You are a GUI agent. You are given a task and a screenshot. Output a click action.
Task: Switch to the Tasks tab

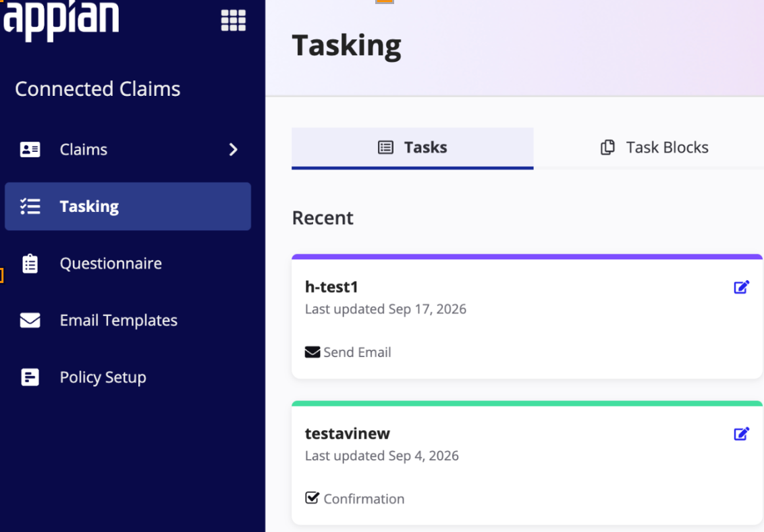[x=412, y=148]
